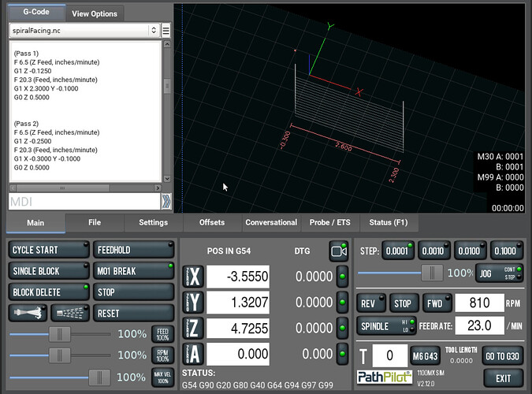Click the A axis reference LED button
Screen dimensions: 532x394
click(342, 354)
